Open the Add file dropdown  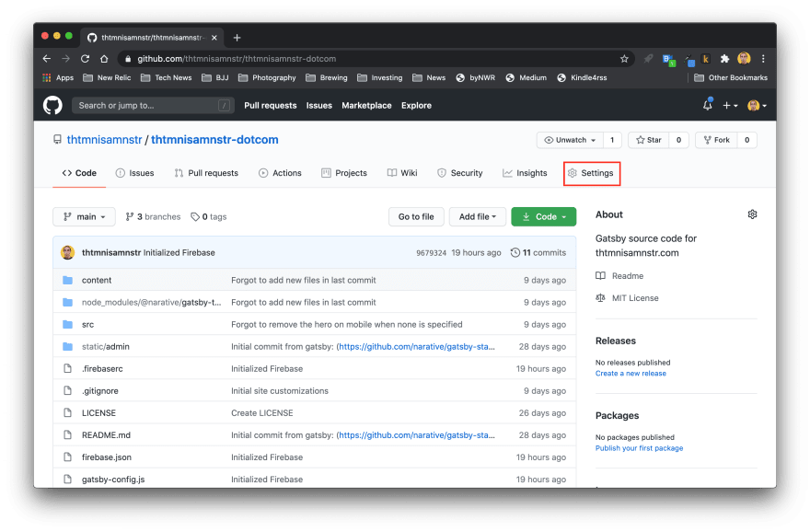tap(477, 216)
